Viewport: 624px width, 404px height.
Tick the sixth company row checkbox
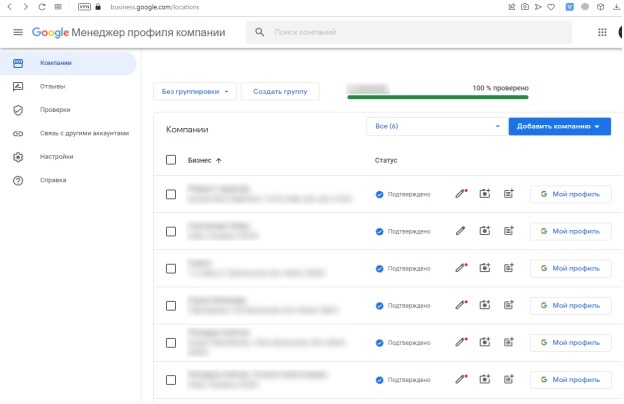[171, 380]
